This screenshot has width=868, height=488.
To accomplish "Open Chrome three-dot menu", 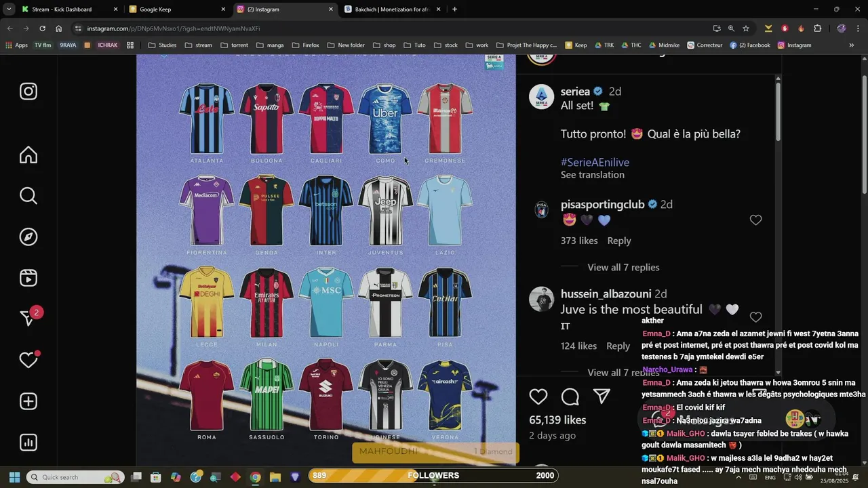I will point(859,28).
